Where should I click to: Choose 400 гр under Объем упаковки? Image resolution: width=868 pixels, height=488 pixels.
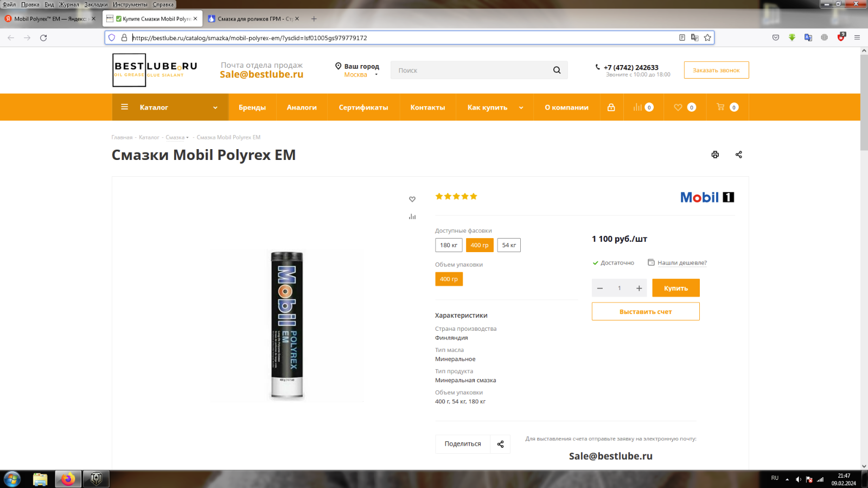pos(449,279)
